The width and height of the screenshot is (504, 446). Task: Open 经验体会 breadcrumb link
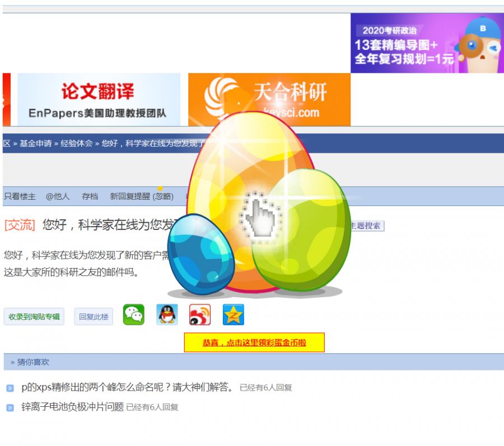click(77, 143)
